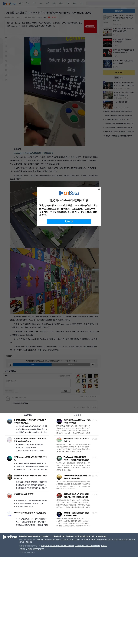Open the 科学 menu item
The image size is (138, 644).
tap(61, 4)
